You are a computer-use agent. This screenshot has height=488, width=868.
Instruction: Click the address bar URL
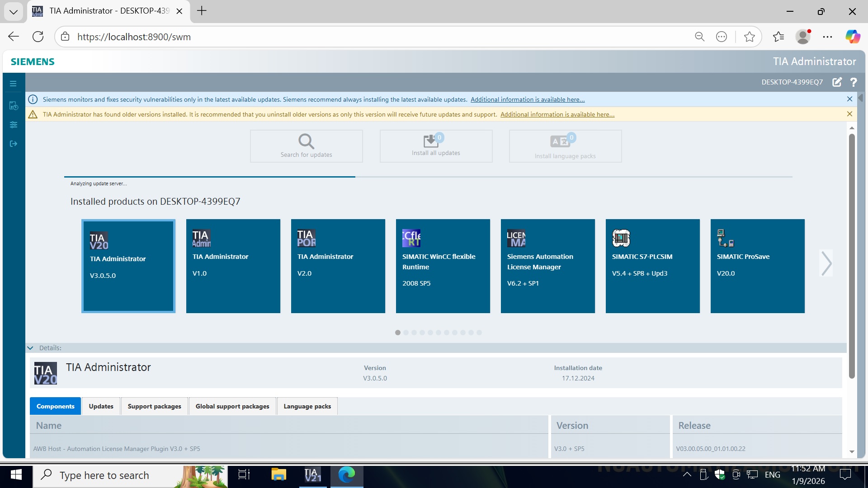[134, 37]
